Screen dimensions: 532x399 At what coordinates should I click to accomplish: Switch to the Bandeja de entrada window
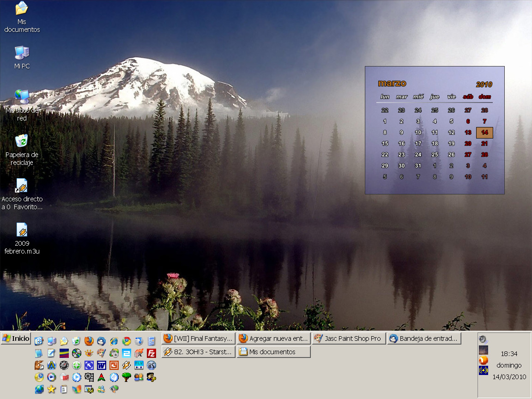(x=424, y=339)
